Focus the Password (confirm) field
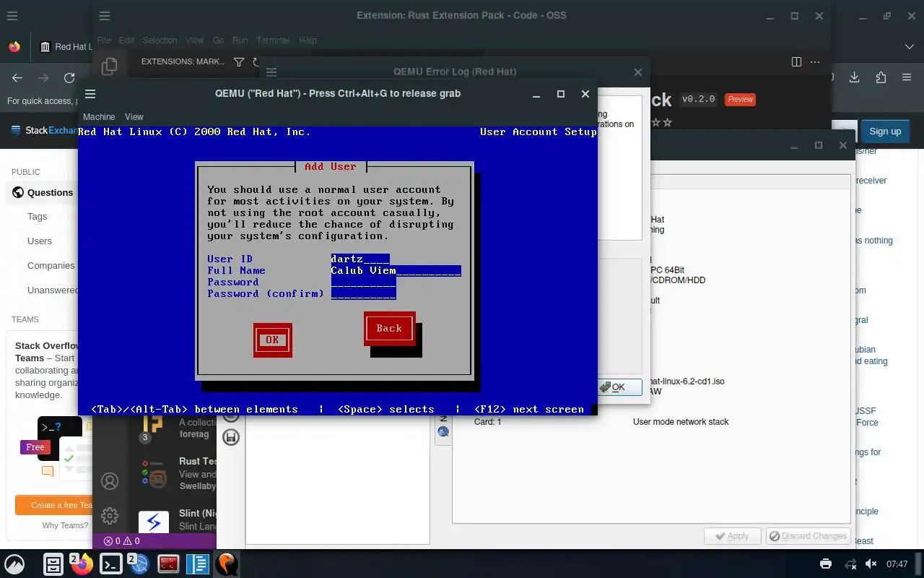Image resolution: width=924 pixels, height=578 pixels. click(x=363, y=293)
